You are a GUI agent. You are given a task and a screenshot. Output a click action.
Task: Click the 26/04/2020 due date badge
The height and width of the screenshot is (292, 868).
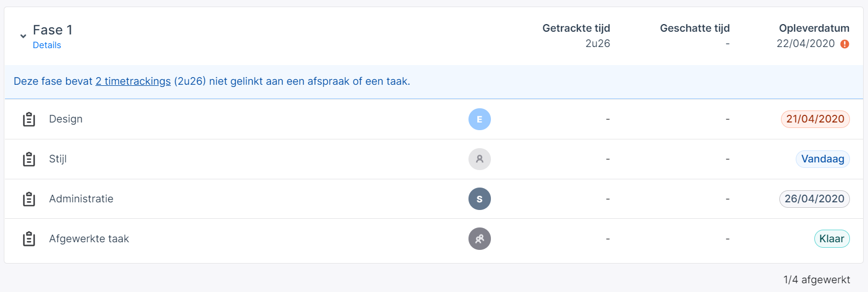point(814,199)
